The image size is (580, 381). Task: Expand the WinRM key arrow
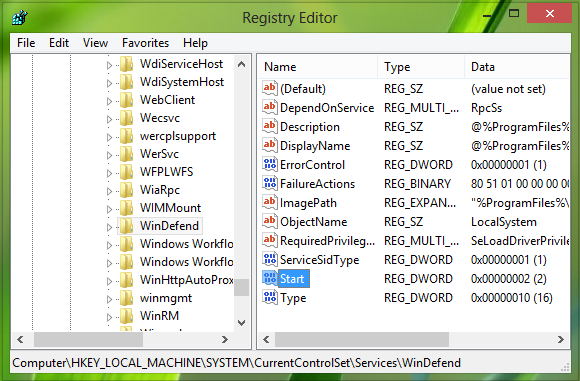click(109, 317)
